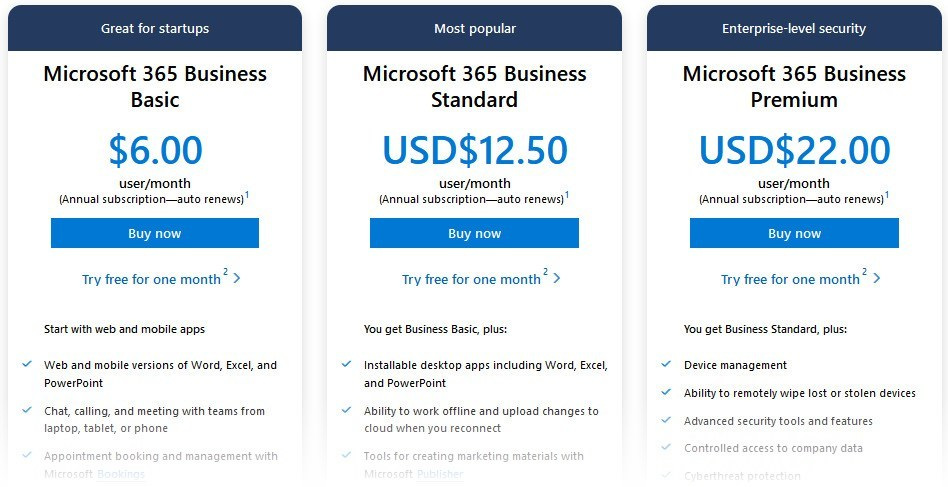Open Business Premium free one-month trial link
Viewport: 948px width, 487px height.
pyautogui.click(x=790, y=280)
